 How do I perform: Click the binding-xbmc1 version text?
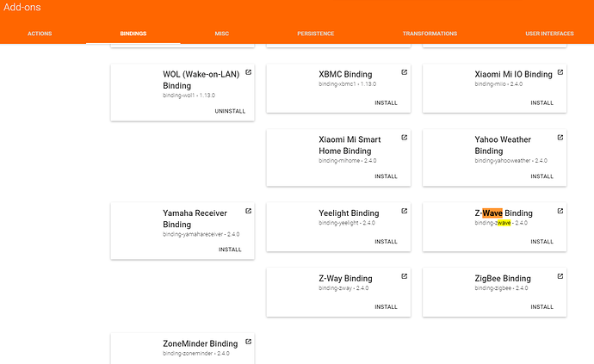click(x=348, y=84)
